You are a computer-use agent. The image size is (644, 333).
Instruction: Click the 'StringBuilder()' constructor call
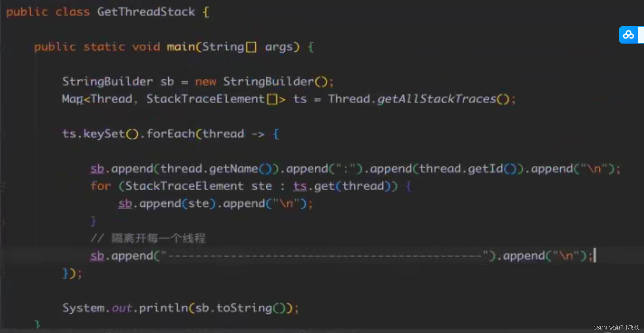tap(275, 82)
